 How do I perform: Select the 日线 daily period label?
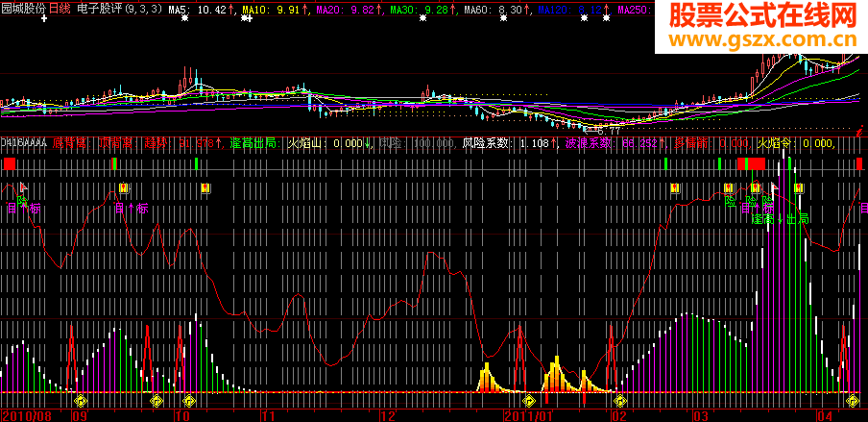[x=60, y=9]
